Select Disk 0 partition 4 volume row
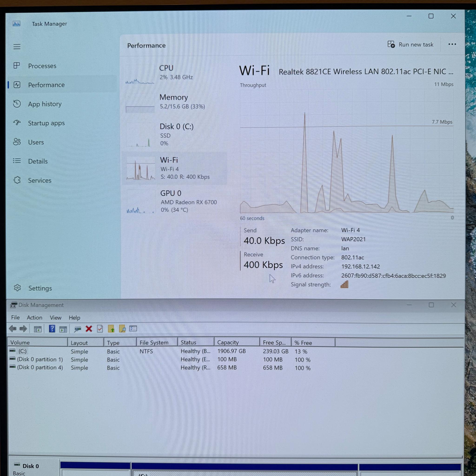Screen dimensions: 476x476 160,368
